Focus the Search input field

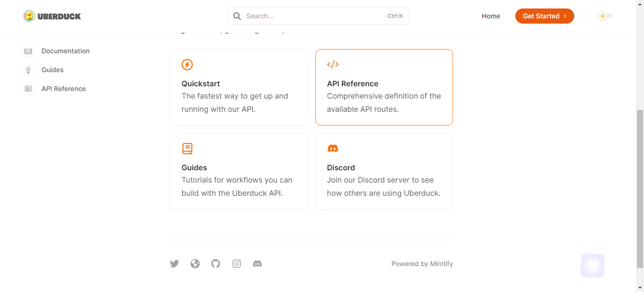[318, 16]
